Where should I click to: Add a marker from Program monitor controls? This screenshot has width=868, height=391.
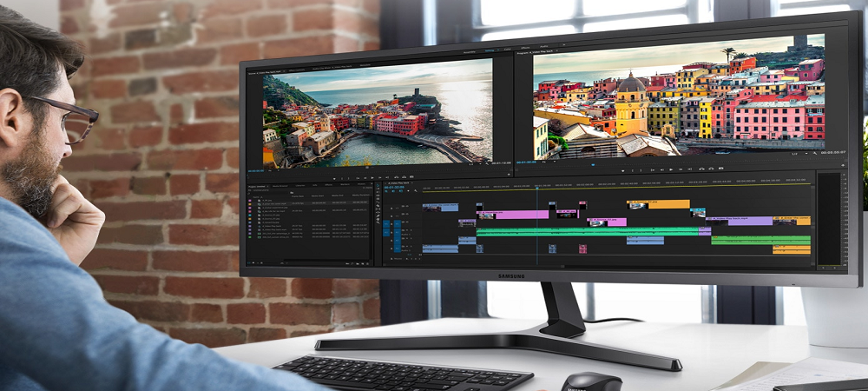[x=622, y=170]
